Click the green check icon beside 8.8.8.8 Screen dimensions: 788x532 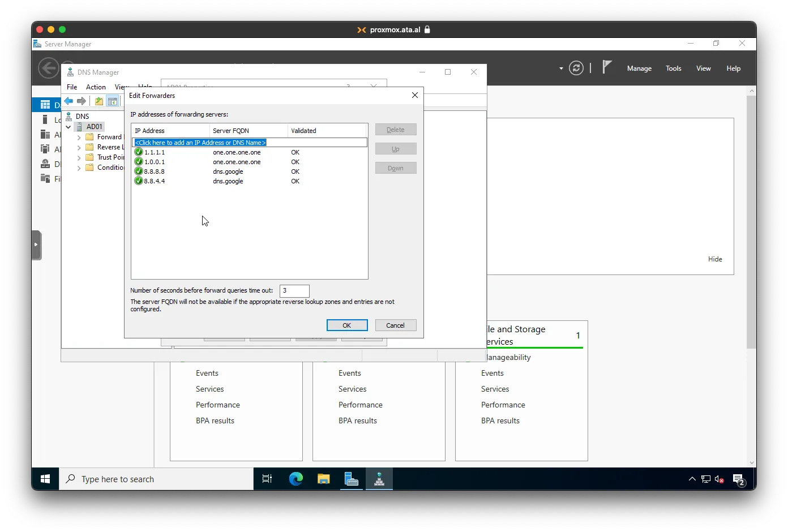click(x=139, y=171)
